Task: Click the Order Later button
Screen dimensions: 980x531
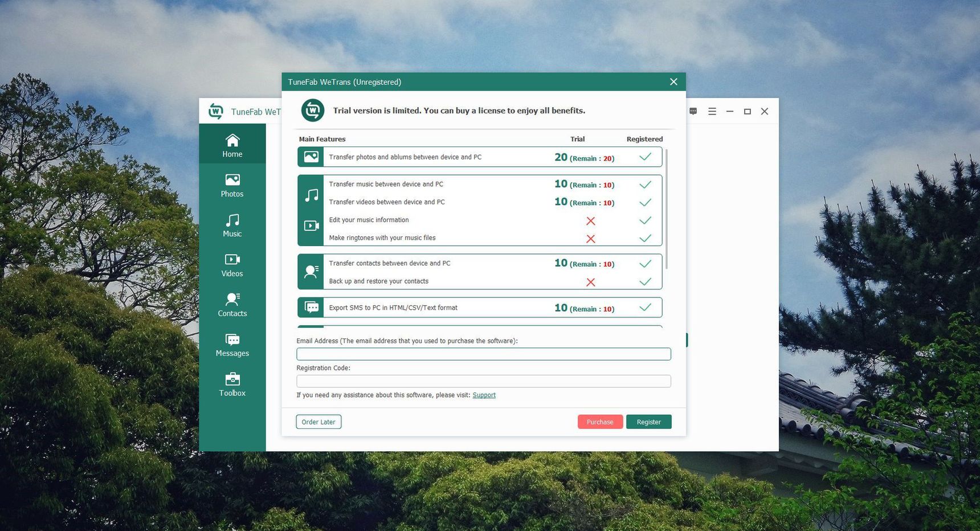Action: tap(318, 422)
